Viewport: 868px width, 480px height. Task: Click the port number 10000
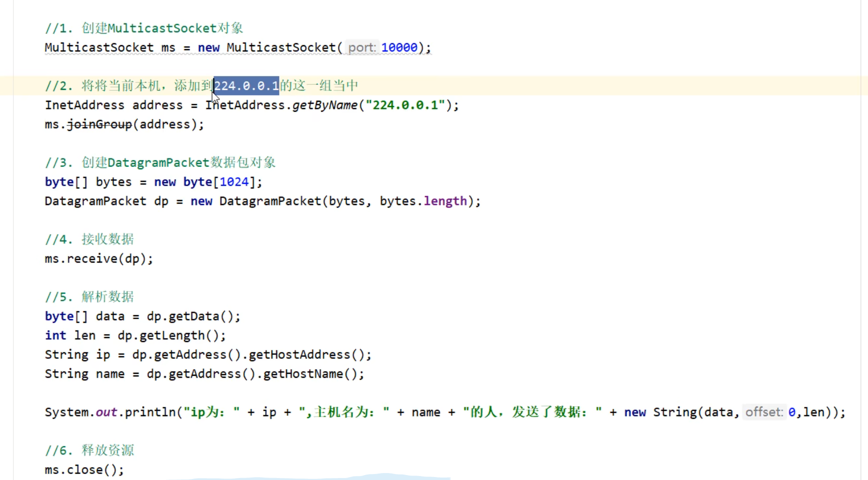(399, 48)
